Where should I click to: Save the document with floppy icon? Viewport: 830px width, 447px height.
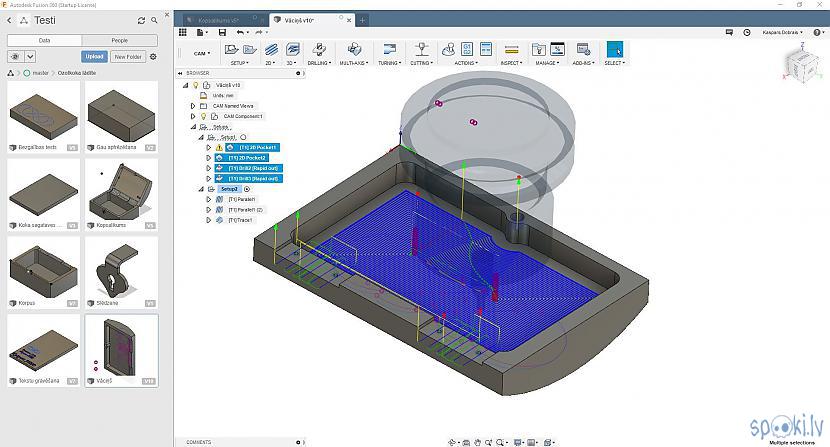click(222, 32)
